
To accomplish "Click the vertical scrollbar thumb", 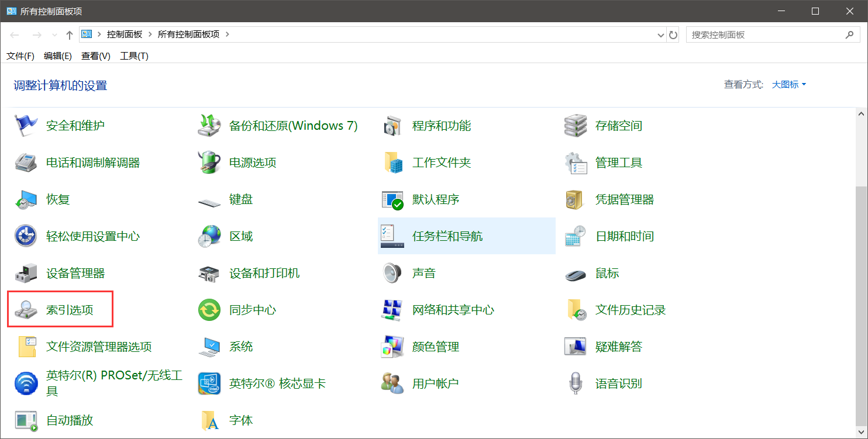I will 862,307.
